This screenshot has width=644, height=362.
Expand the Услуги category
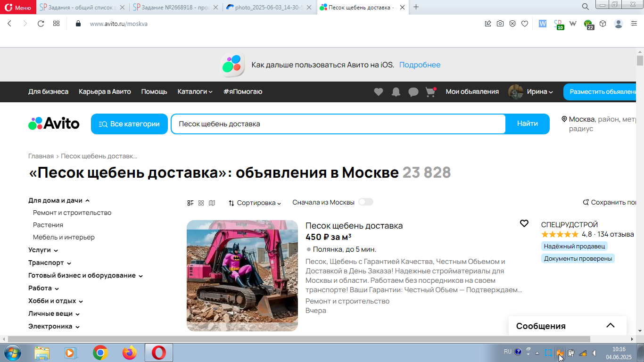point(43,250)
